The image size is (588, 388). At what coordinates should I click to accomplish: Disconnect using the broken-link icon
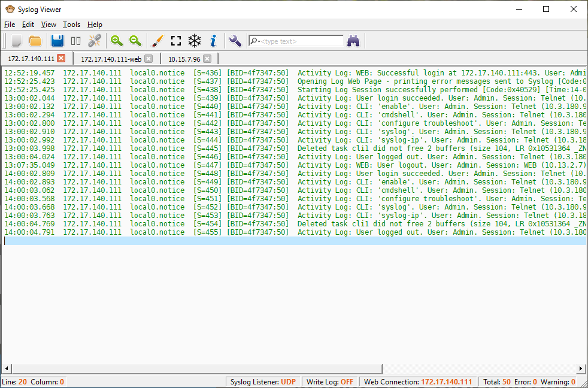pos(94,40)
